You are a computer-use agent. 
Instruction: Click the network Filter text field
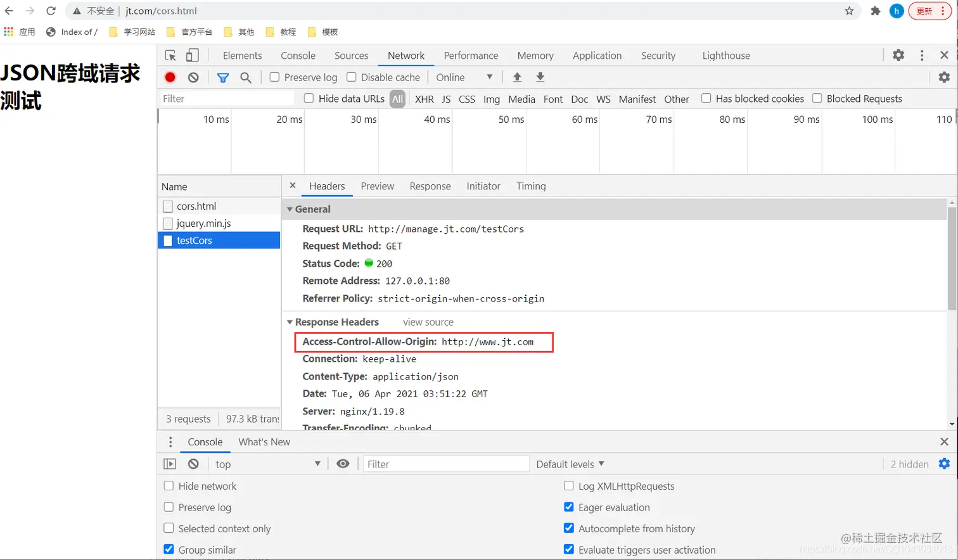(x=227, y=98)
